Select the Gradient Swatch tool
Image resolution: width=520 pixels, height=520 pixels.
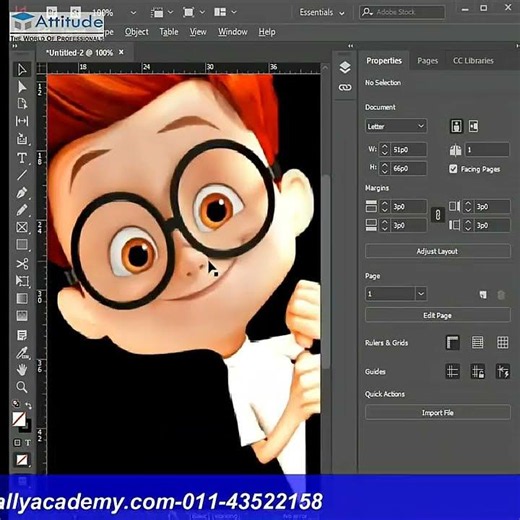pyautogui.click(x=22, y=298)
